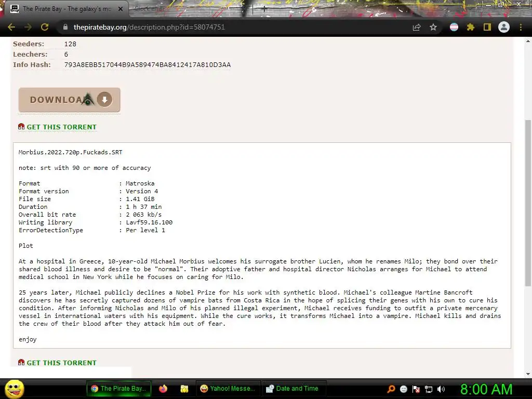
Task: Open the volume speaker tray icon
Action: pos(441,389)
